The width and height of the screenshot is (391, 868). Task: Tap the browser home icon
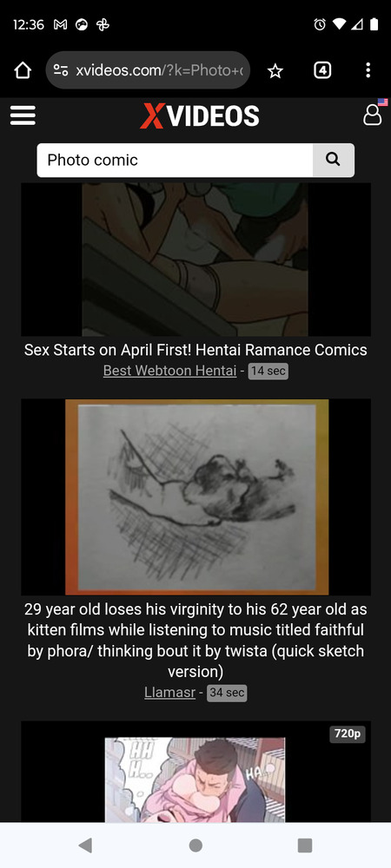click(x=22, y=70)
